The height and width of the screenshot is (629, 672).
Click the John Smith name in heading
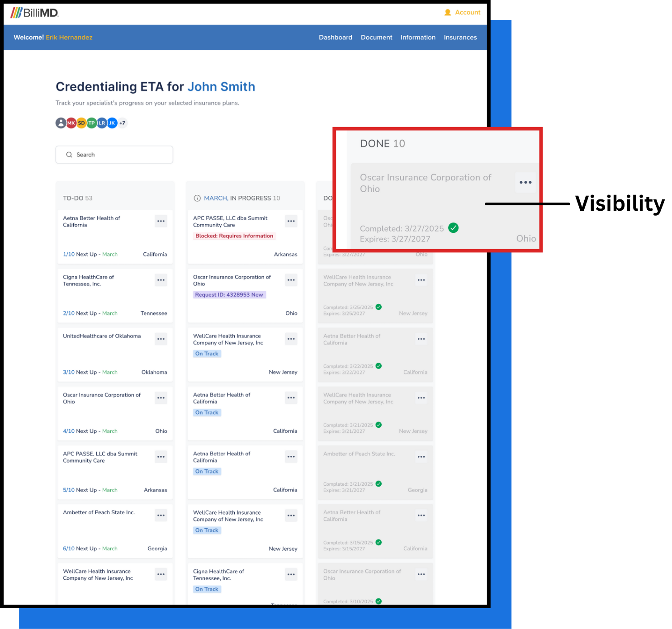point(221,87)
